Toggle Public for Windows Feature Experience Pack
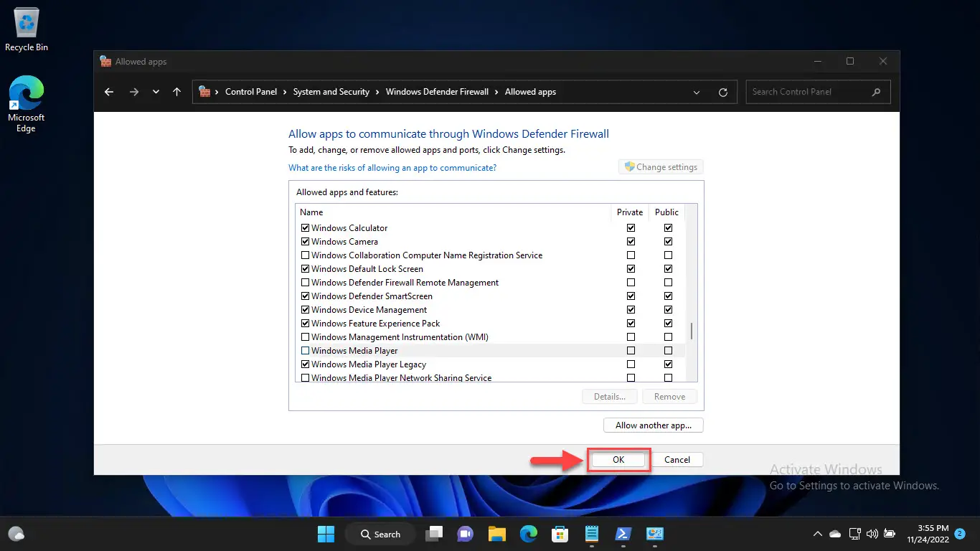This screenshot has width=980, height=551. coord(668,324)
